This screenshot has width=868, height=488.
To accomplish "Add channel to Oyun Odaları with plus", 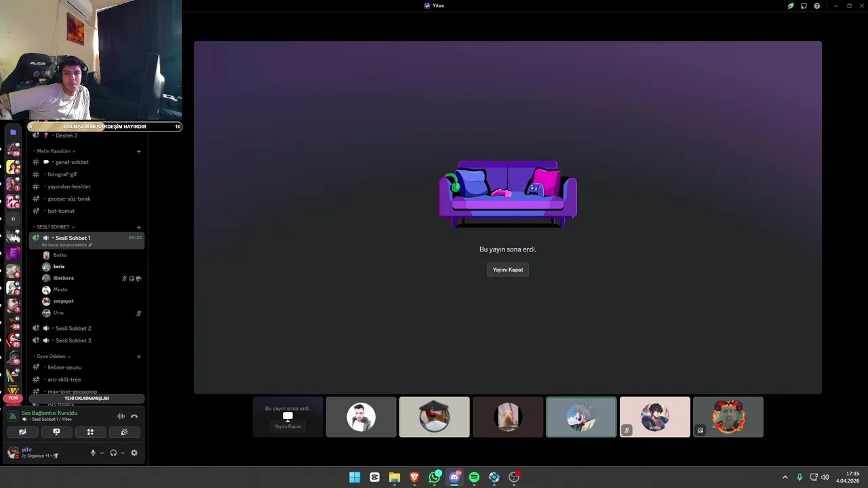I will 139,357.
